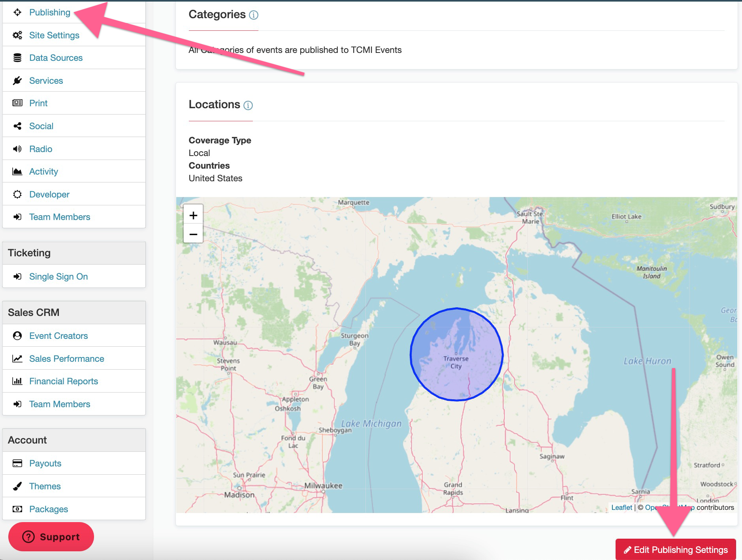This screenshot has width=742, height=560.
Task: Click the Lake Huron label on map
Action: tap(647, 361)
